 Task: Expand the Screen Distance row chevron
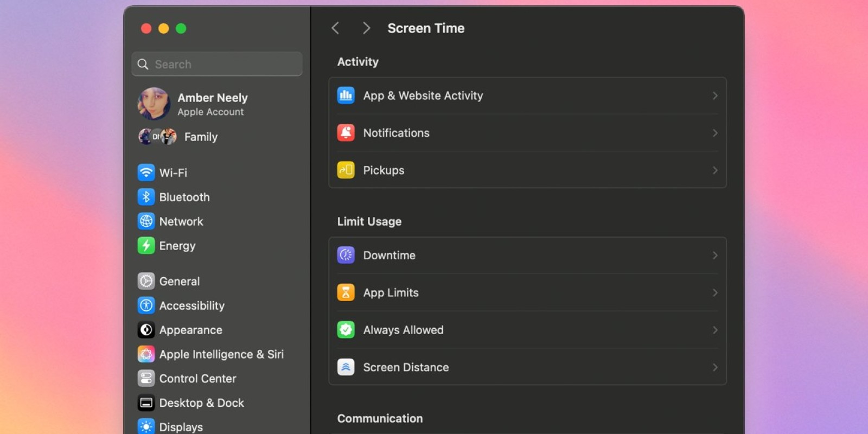point(715,367)
